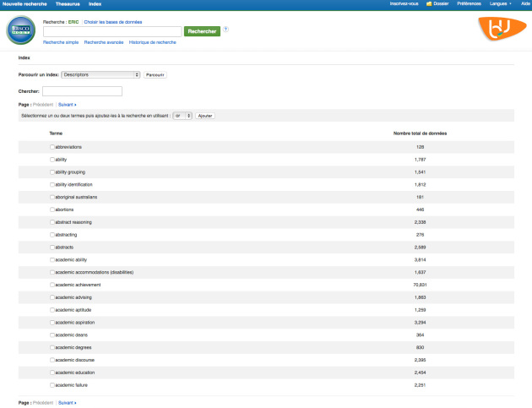Go to Nouvelle recherche

pyautogui.click(x=24, y=4)
